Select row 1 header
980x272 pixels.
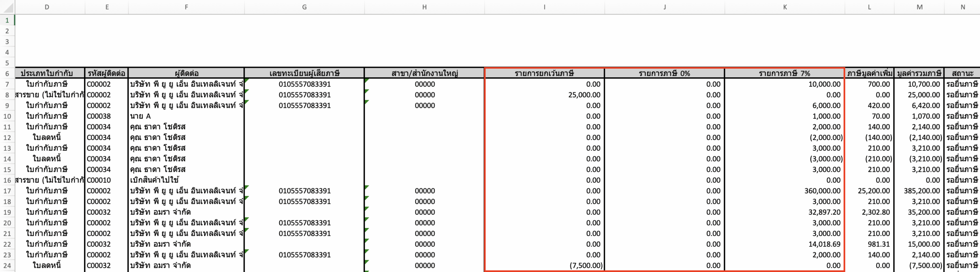coord(7,20)
